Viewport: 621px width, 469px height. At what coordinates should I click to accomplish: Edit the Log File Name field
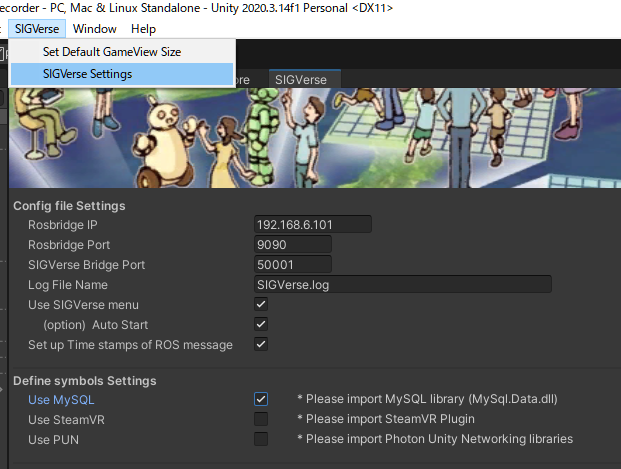(x=403, y=284)
